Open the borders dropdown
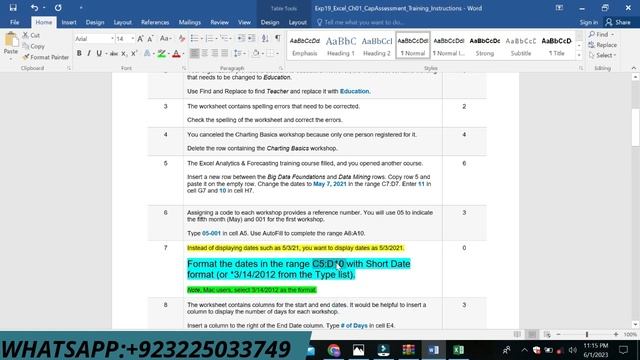Screen dimensions: 640x360 point(278,53)
